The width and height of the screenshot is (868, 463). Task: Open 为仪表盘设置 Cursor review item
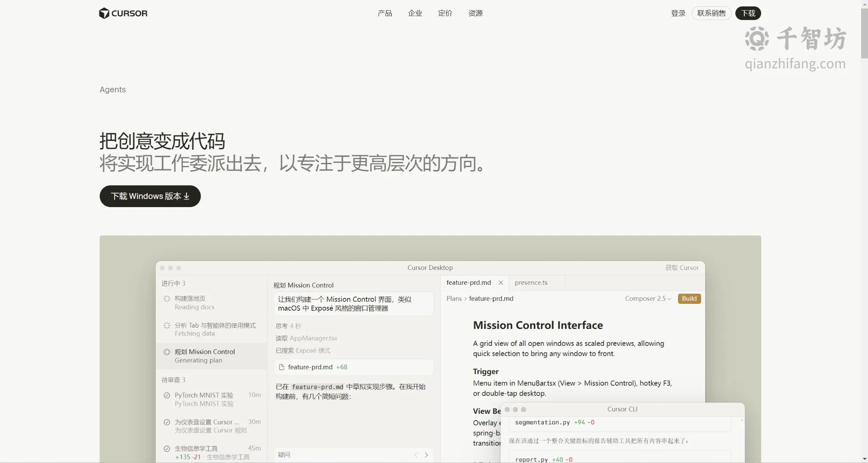click(x=212, y=426)
